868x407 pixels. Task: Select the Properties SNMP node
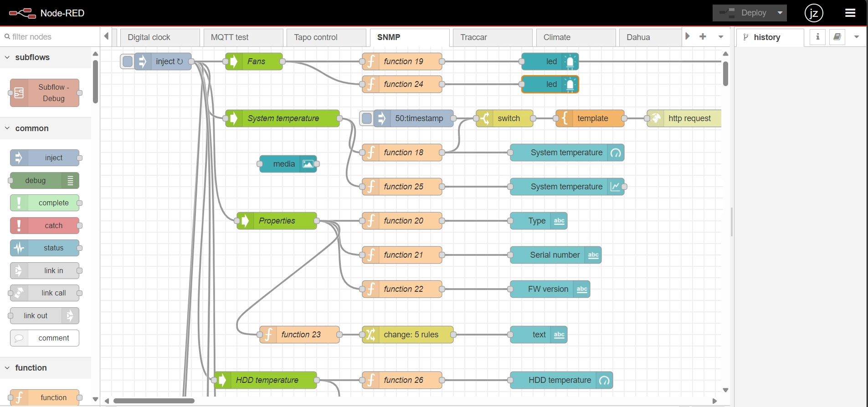click(277, 221)
